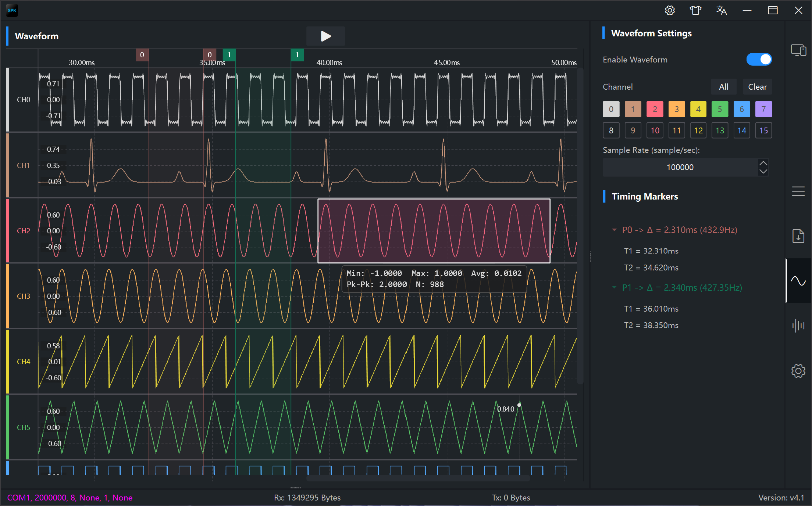Open the settings gear in the title bar

670,10
